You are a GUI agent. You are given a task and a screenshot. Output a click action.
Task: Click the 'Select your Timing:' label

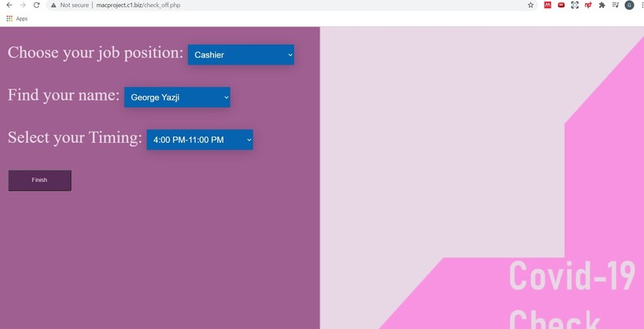(75, 137)
